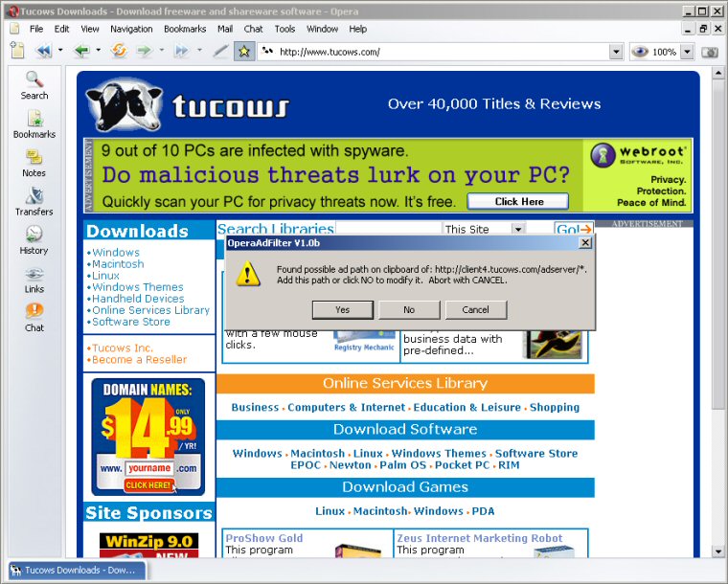Click the new page icon in toolbar
This screenshot has width=728, height=584.
tap(17, 50)
